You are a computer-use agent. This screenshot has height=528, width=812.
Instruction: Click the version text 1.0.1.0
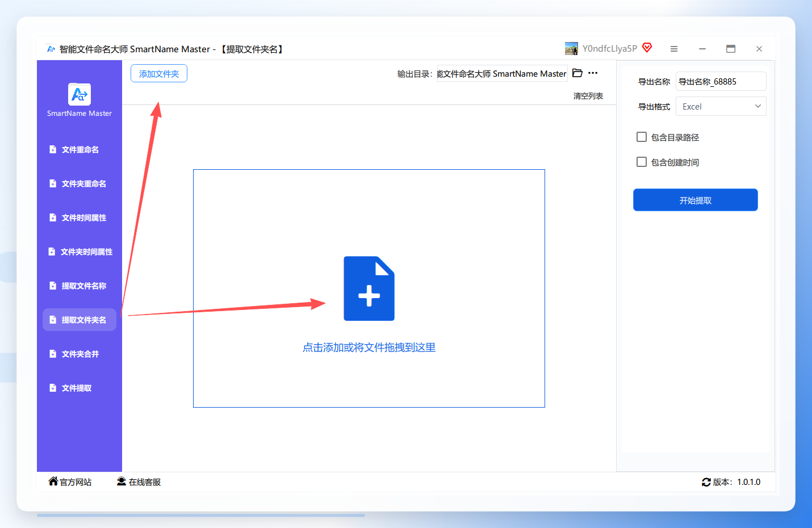pyautogui.click(x=749, y=482)
